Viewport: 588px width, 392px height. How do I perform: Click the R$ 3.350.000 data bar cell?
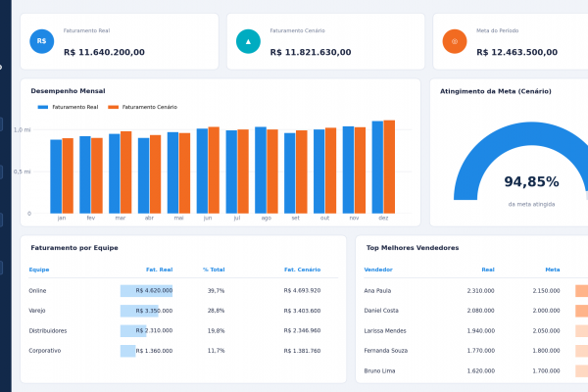pos(146,311)
